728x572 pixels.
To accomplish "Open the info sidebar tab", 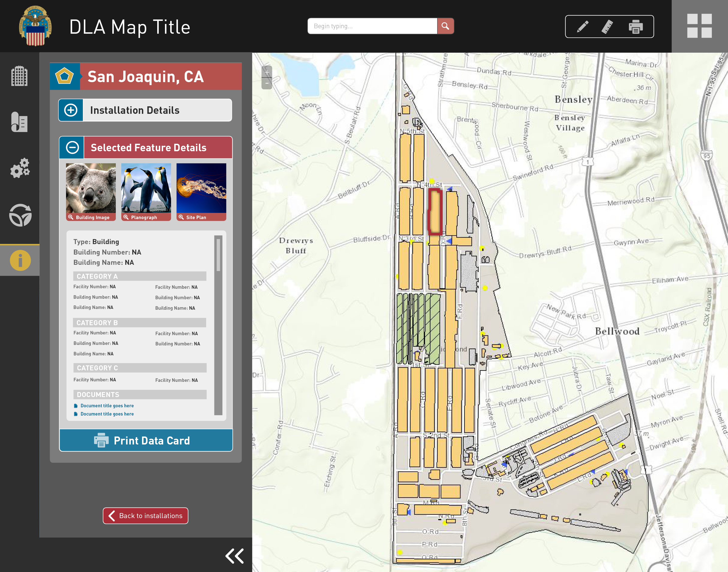I will [20, 260].
